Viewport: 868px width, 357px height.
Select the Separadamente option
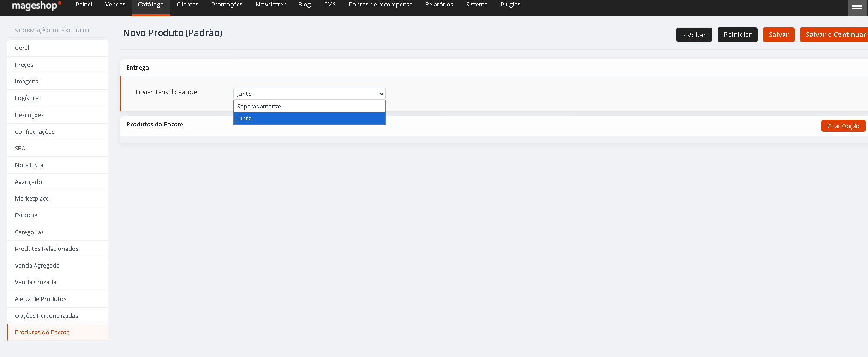[x=310, y=106]
